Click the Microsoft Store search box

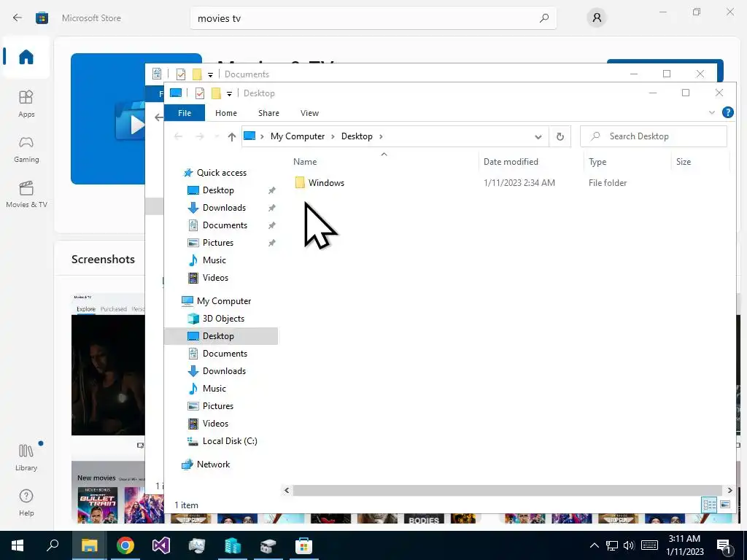[373, 18]
